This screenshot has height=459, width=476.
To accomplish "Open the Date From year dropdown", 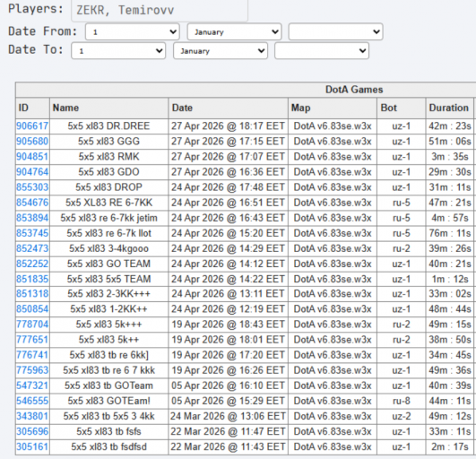I will [x=335, y=31].
